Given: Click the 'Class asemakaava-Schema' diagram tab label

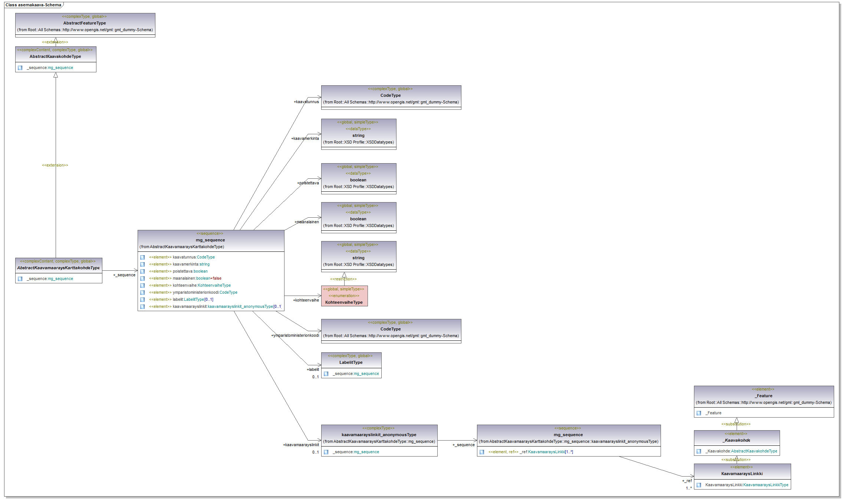Looking at the screenshot, I should pos(33,5).
